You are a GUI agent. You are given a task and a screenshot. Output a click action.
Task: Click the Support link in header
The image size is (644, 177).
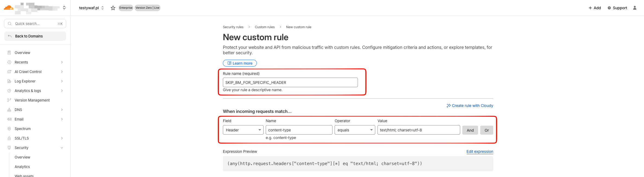(x=617, y=8)
